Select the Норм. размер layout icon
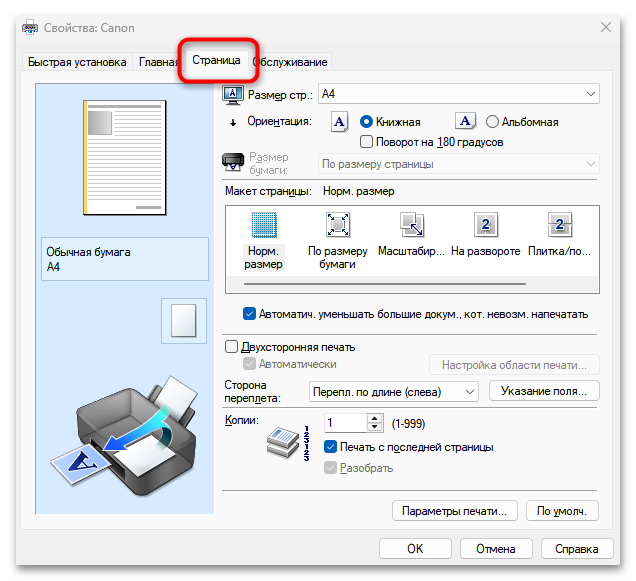Image resolution: width=636 pixels, height=581 pixels. 264,226
